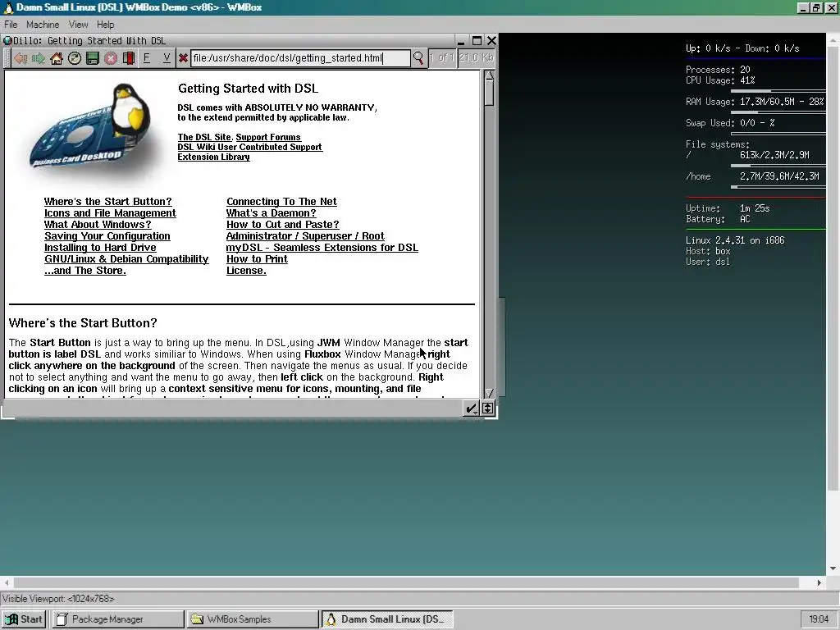The height and width of the screenshot is (630, 840).
Task: Open How to Print link
Action: pyautogui.click(x=257, y=259)
